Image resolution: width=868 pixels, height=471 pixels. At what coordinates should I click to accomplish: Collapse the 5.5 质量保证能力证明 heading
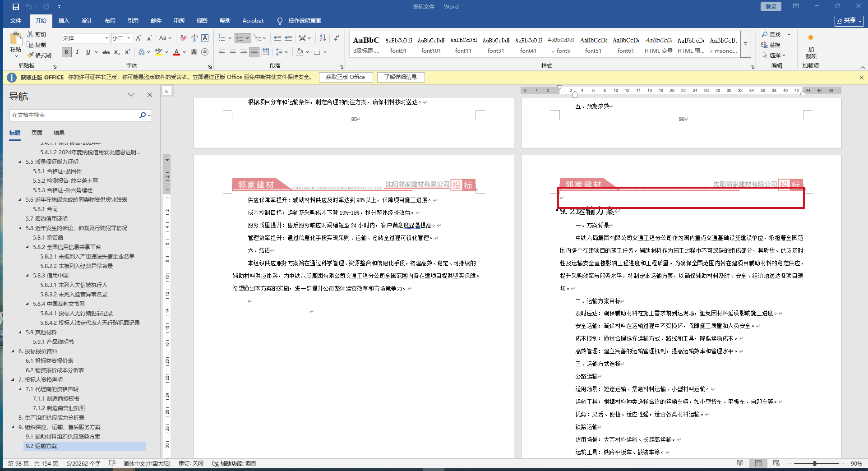point(20,162)
